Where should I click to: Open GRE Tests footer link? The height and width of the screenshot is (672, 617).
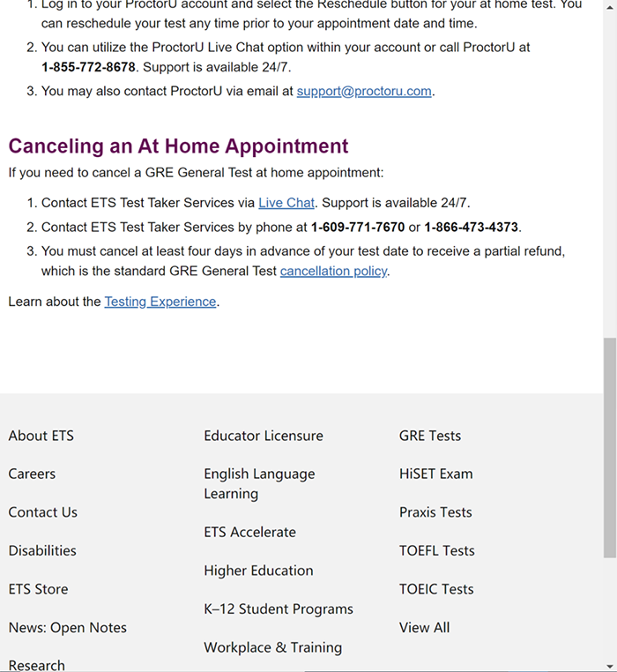[430, 436]
